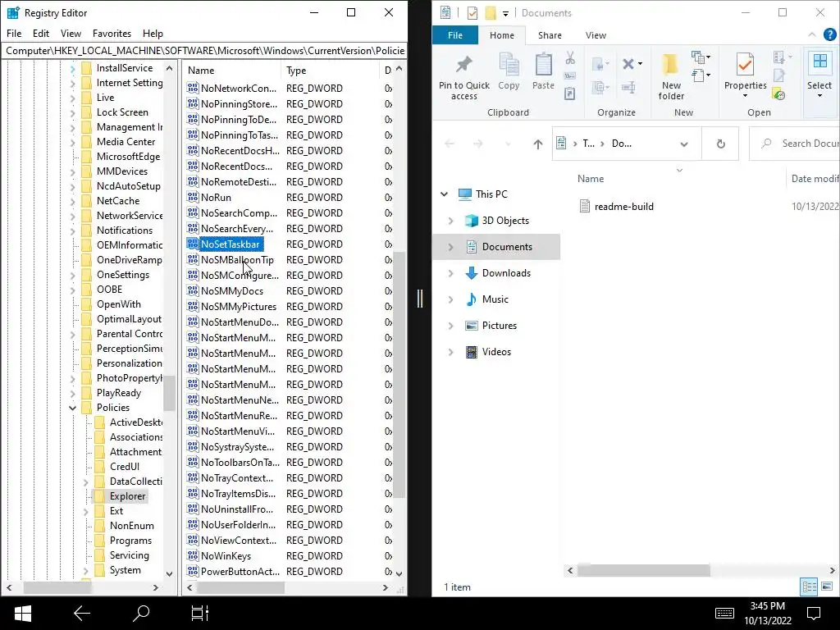The height and width of the screenshot is (630, 840).
Task: Open Registry Editor Help menu
Action: (x=153, y=33)
